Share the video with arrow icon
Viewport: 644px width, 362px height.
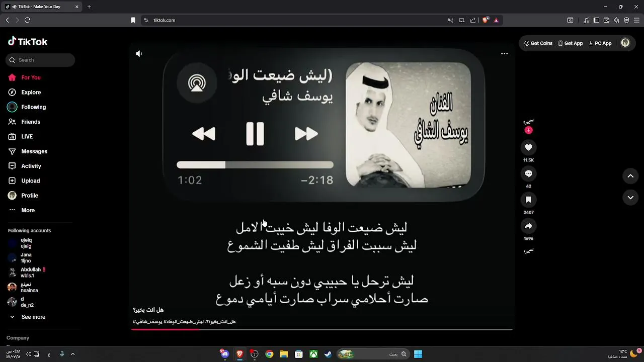click(x=528, y=226)
